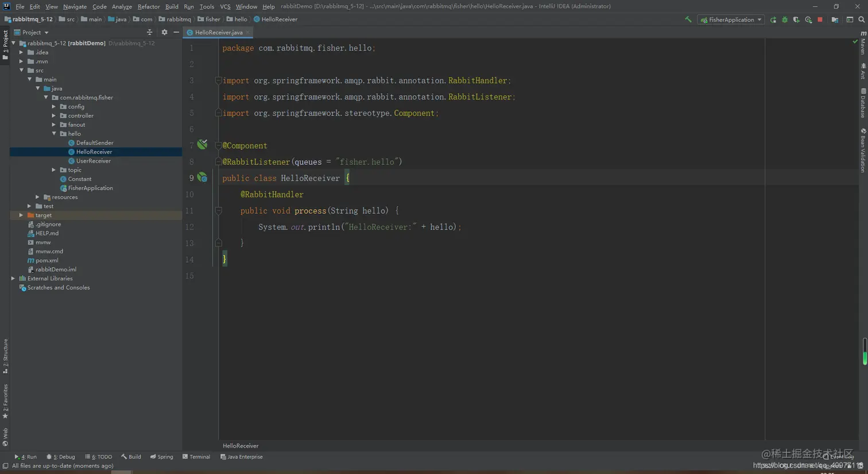Expand External Libraries node
Viewport: 868px width, 474px height.
click(13, 279)
